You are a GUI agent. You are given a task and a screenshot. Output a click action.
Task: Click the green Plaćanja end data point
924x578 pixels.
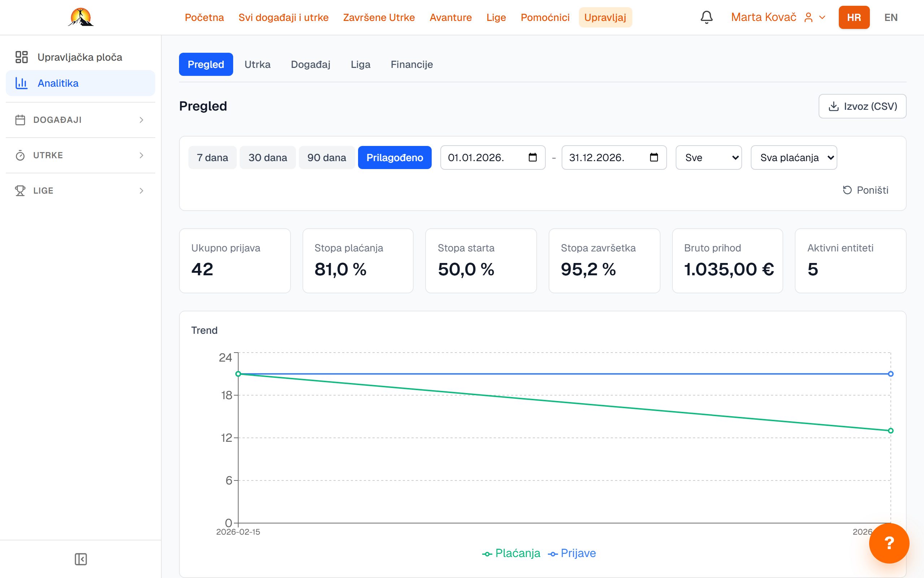890,431
